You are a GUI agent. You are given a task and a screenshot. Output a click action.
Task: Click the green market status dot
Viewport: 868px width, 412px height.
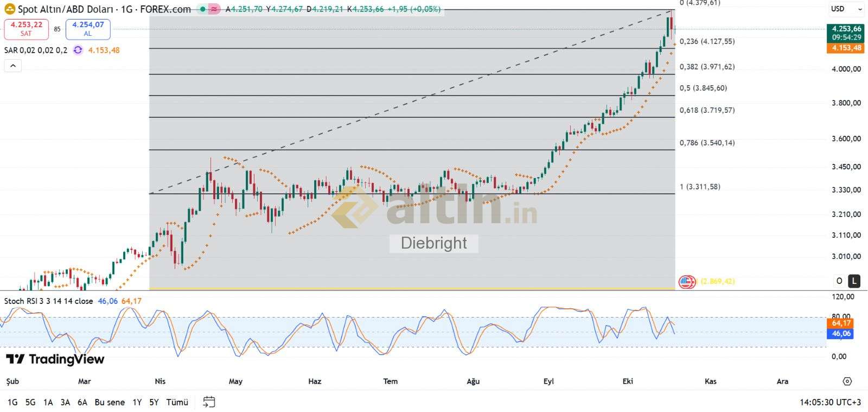tap(202, 9)
